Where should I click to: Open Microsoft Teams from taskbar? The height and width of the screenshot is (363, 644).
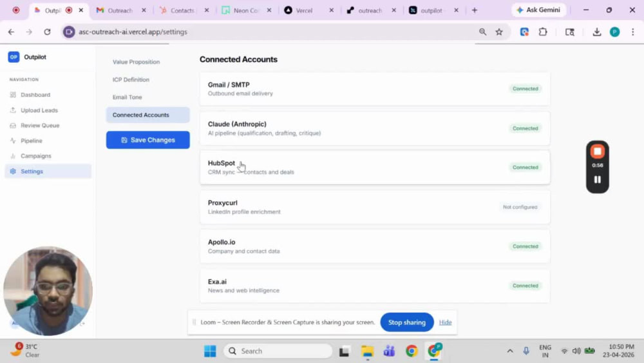(x=389, y=351)
